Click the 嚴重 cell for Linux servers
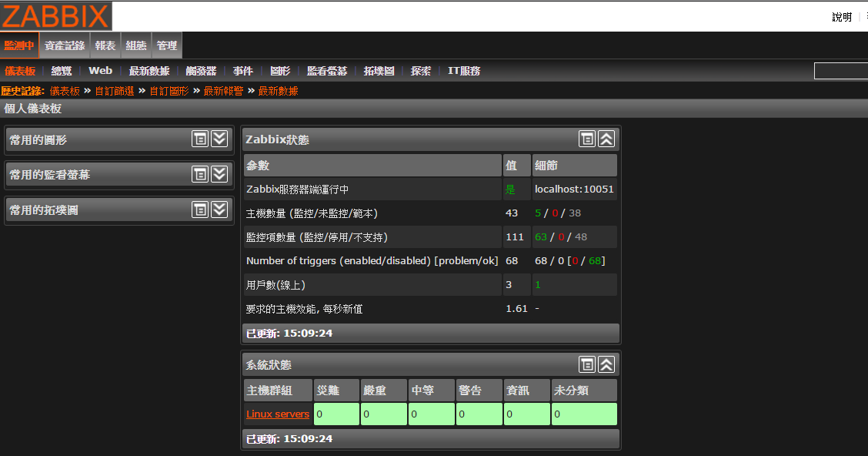 click(384, 414)
